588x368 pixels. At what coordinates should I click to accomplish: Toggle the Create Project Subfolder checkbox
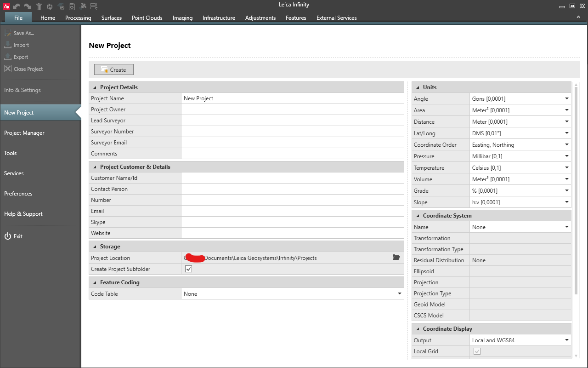pyautogui.click(x=188, y=269)
